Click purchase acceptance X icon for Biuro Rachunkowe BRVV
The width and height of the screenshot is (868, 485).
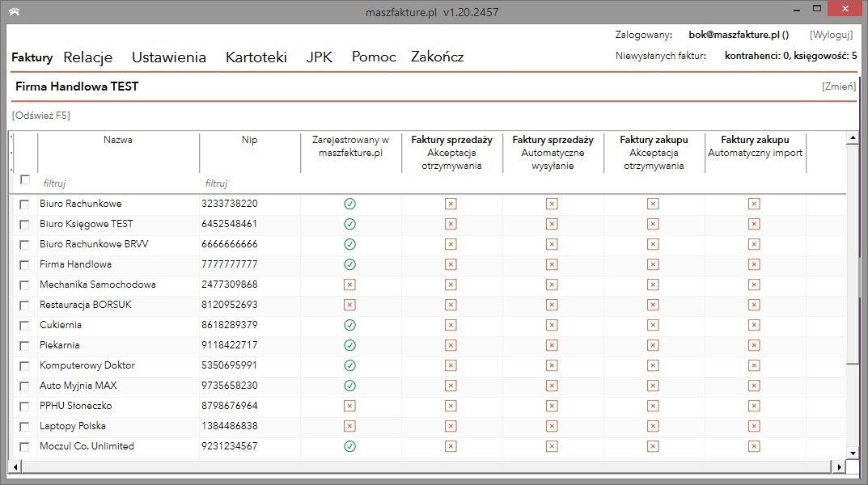point(653,244)
